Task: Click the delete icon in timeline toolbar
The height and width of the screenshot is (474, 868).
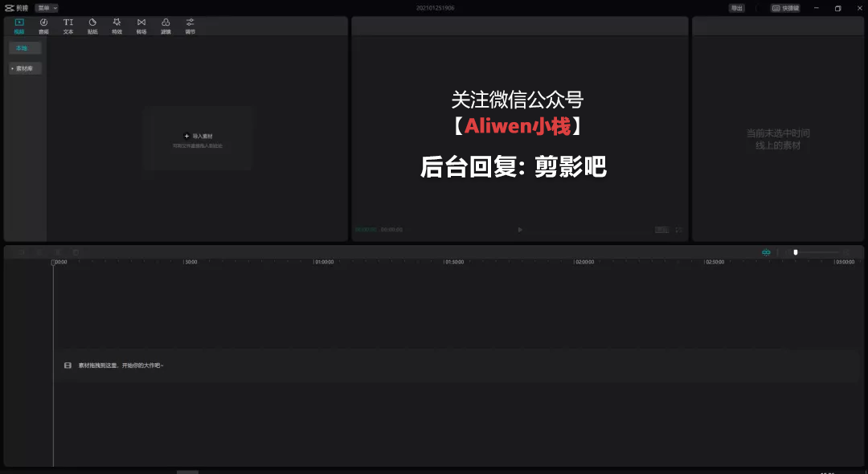Action: point(76,252)
